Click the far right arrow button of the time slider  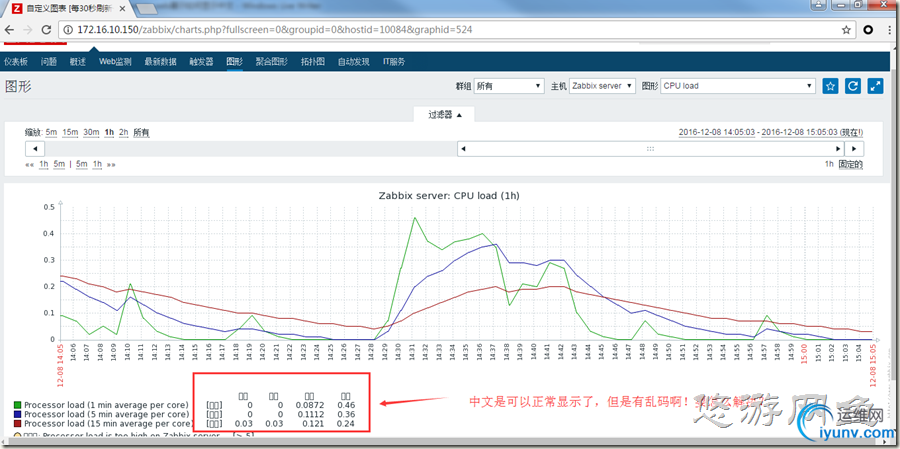[x=855, y=149]
